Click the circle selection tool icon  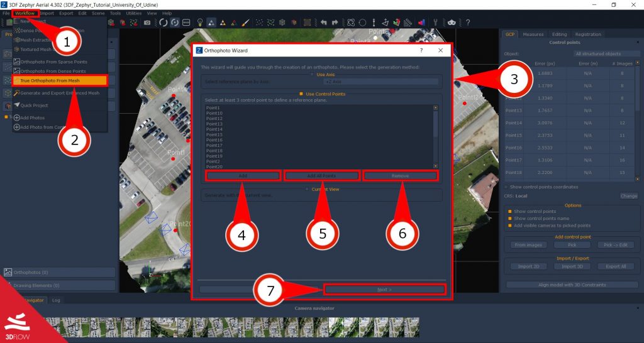coord(362,23)
